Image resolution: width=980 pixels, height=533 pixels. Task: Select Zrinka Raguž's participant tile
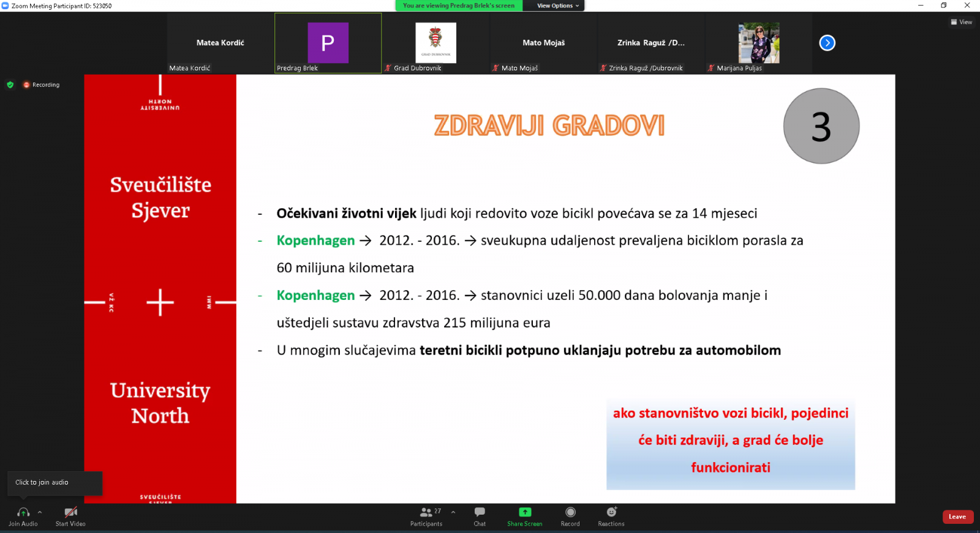coord(651,43)
